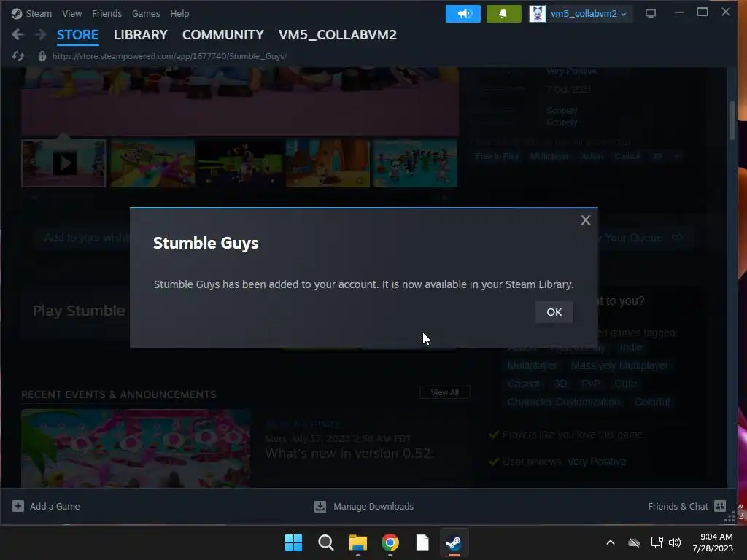Screen dimensions: 747x560
Task: Open the blank document taskbar icon
Action: (422, 542)
